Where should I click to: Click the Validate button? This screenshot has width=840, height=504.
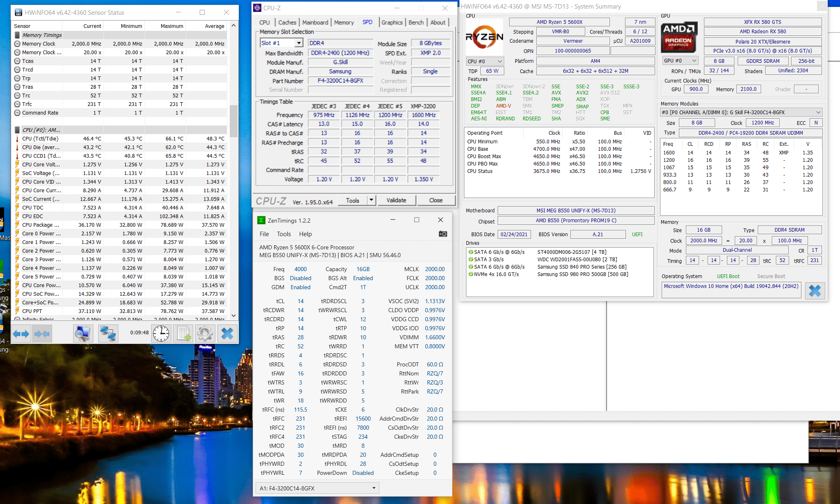pos(396,200)
